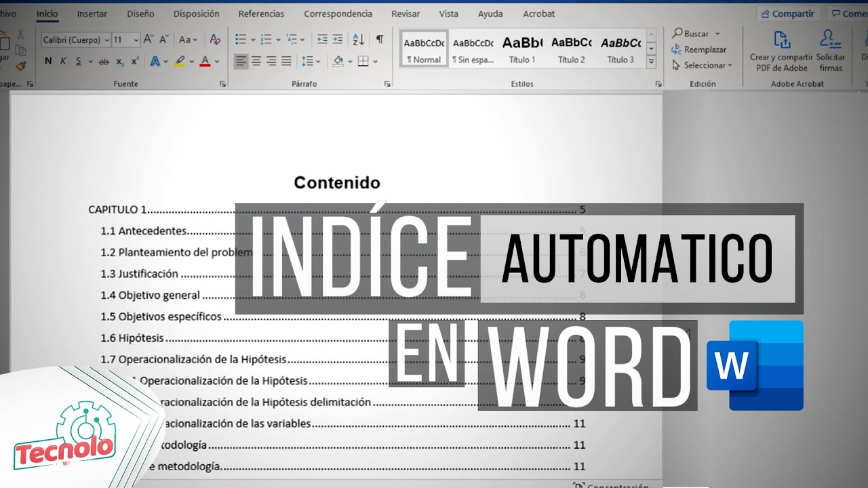This screenshot has height=488, width=868.
Task: Set line and paragraph spacing
Action: (307, 62)
